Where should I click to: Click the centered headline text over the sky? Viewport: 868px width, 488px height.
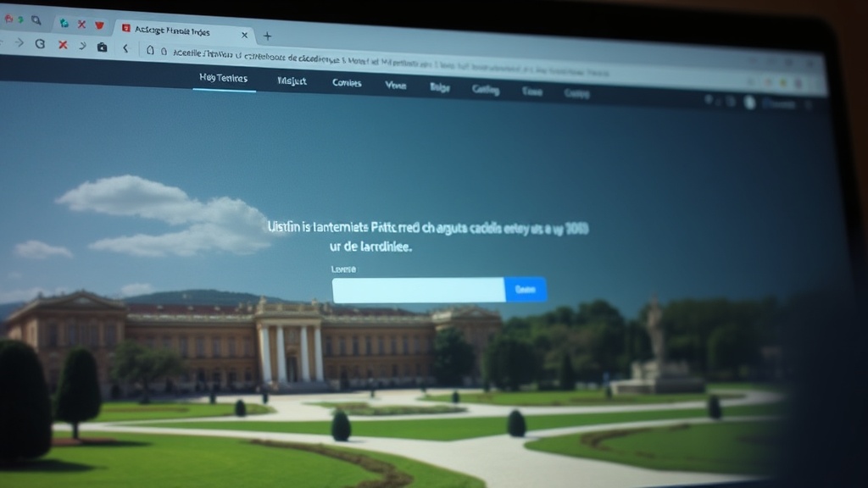tap(427, 236)
